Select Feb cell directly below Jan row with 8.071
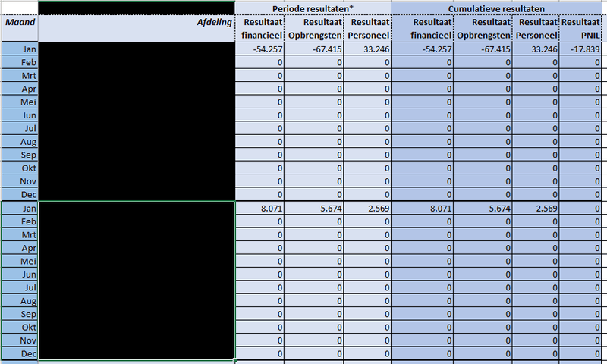 [20, 221]
